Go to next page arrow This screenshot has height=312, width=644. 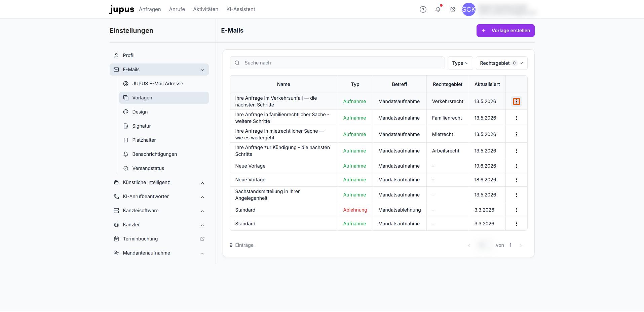pos(521,246)
